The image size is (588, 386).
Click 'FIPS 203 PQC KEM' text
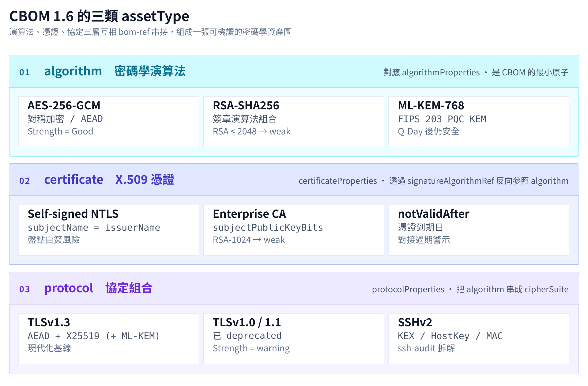point(442,119)
